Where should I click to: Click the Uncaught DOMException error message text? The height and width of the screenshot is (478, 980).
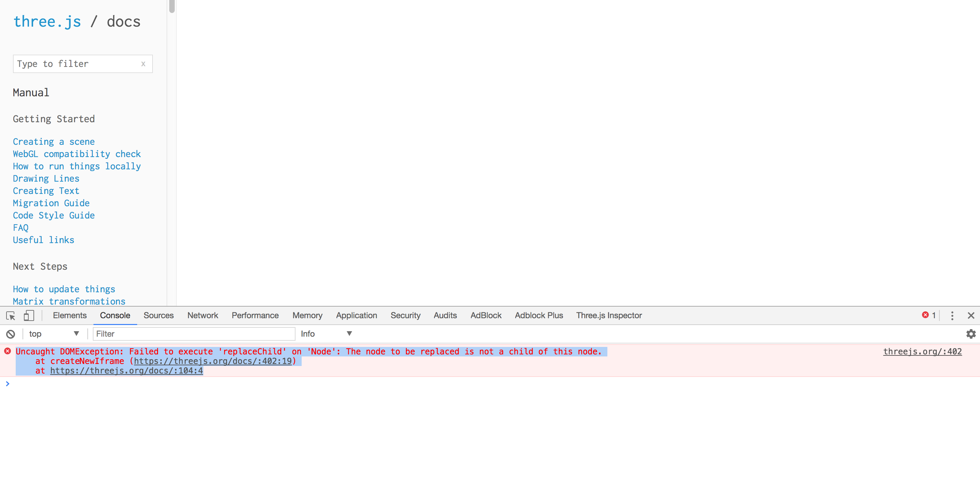pos(308,351)
